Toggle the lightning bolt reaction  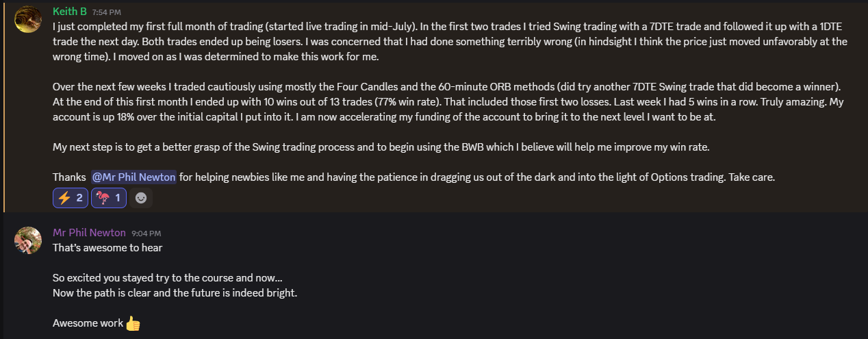pos(71,198)
